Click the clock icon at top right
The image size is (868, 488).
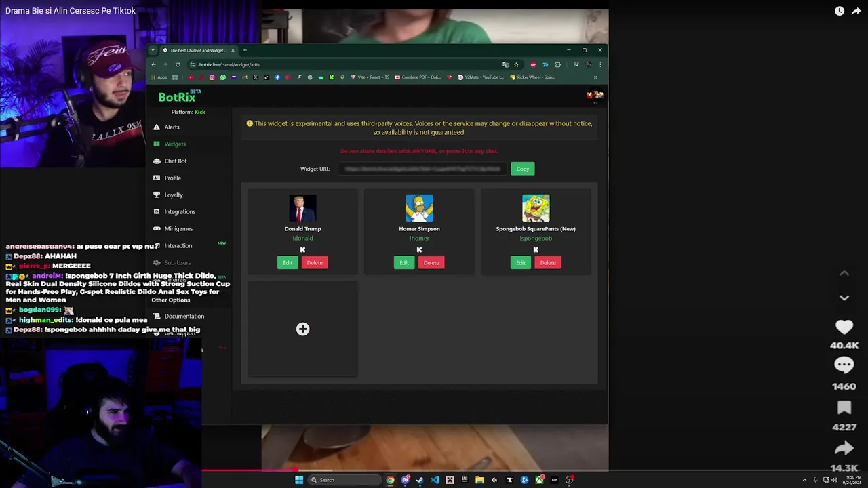point(840,11)
